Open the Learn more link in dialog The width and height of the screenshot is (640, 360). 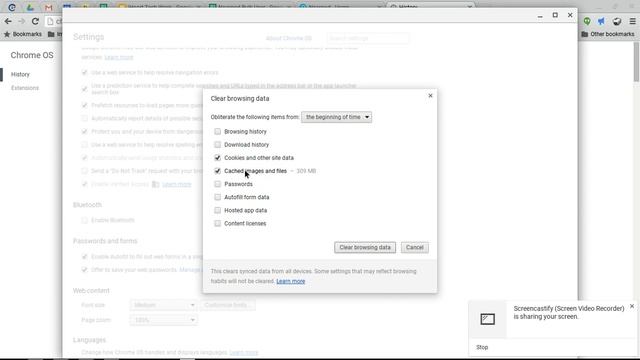point(291,281)
